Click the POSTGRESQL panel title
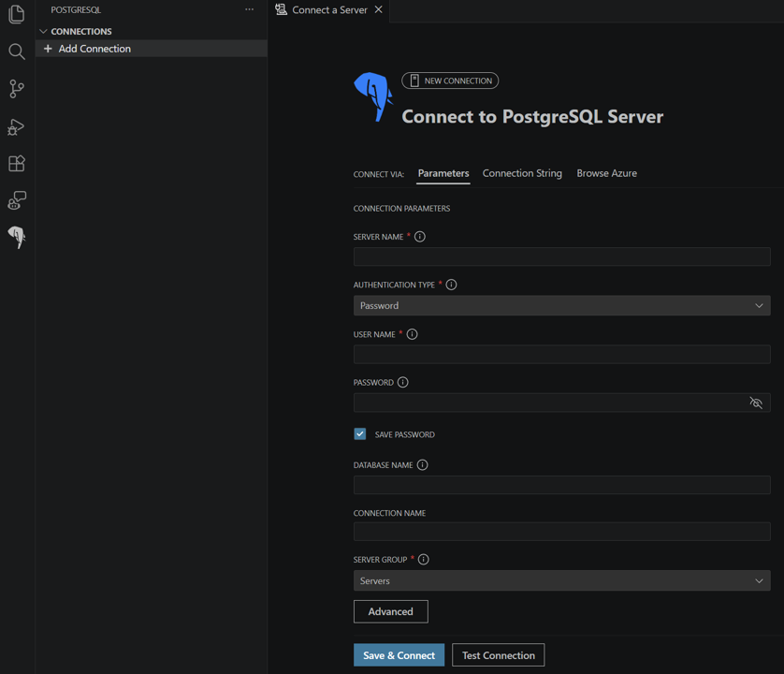This screenshot has width=784, height=674. pos(76,10)
